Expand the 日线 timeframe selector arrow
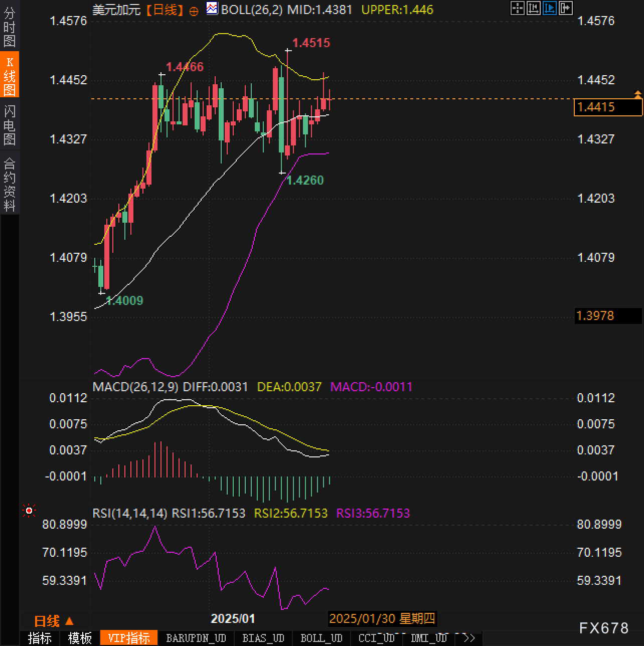This screenshot has width=644, height=646. point(69,621)
